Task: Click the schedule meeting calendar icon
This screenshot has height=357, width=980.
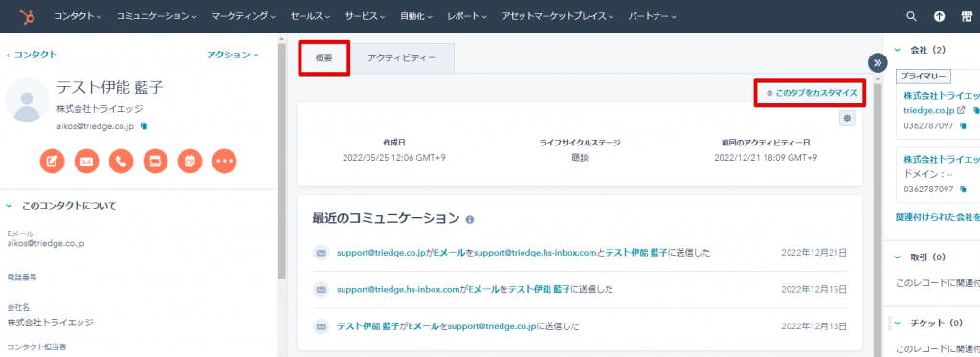Action: pyautogui.click(x=190, y=162)
